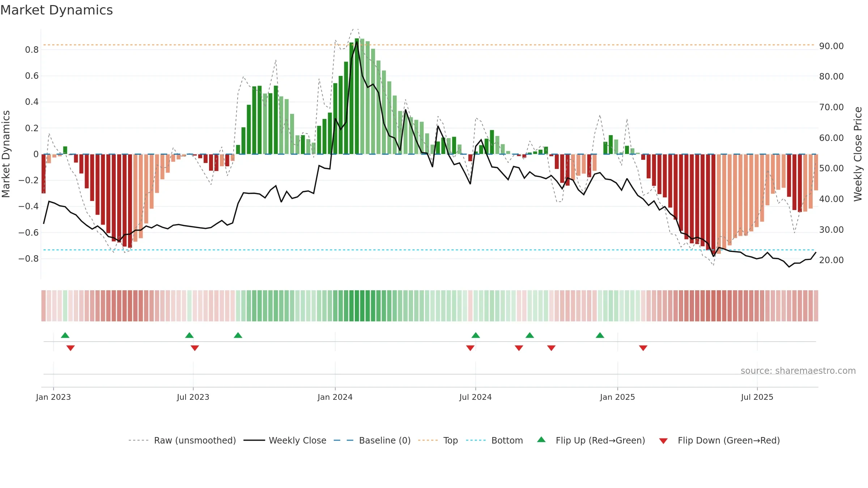Click the 50.00 price axis tick
This screenshot has width=868, height=488.
click(831, 168)
